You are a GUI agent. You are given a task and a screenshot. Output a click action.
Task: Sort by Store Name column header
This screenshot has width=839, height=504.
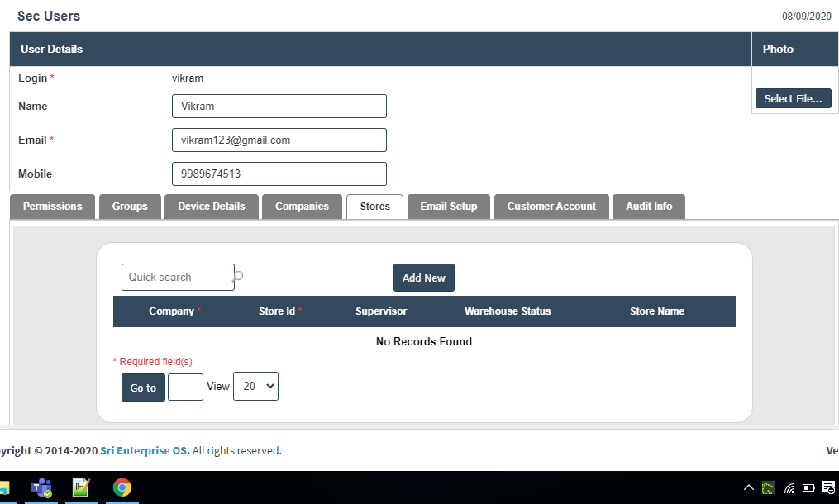pos(657,311)
